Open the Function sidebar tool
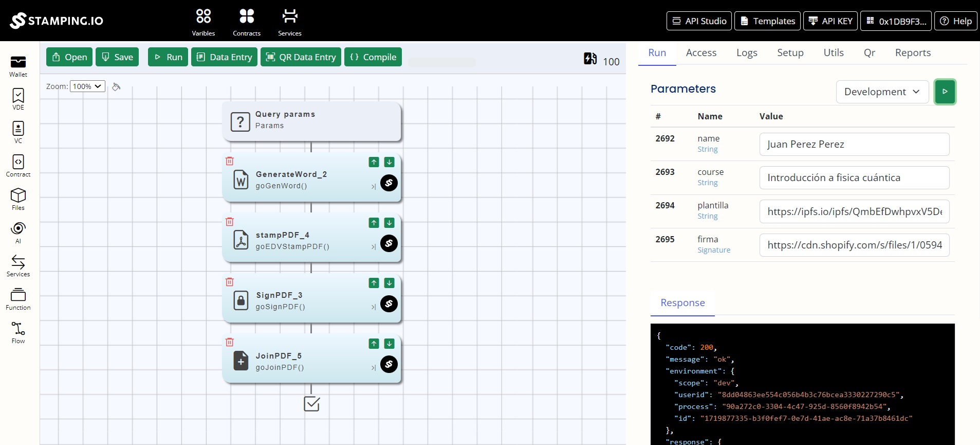 [x=18, y=299]
